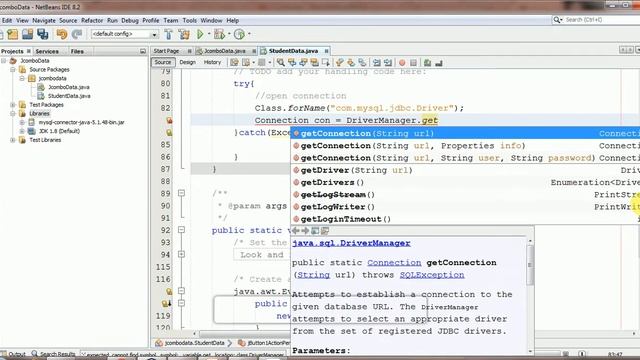Open the Run Project dropdown arrow
The width and height of the screenshot is (640, 360).
(x=209, y=34)
